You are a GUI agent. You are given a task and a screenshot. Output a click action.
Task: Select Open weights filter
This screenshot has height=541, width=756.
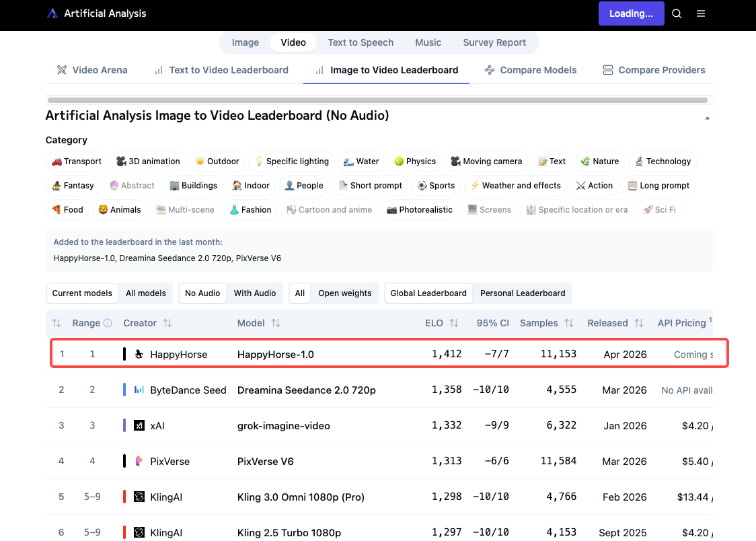345,293
